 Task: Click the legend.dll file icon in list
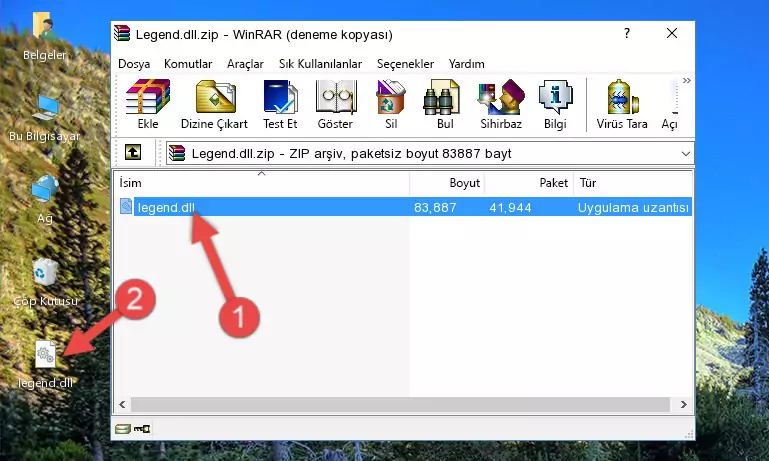pyautogui.click(x=126, y=206)
